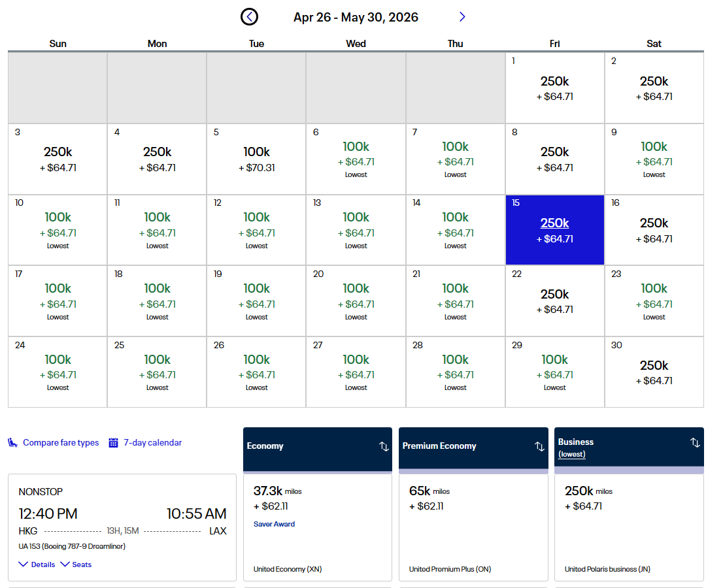Choose the 37.3k miles Economy Saver Award
The height and width of the screenshot is (588, 706).
(318, 527)
